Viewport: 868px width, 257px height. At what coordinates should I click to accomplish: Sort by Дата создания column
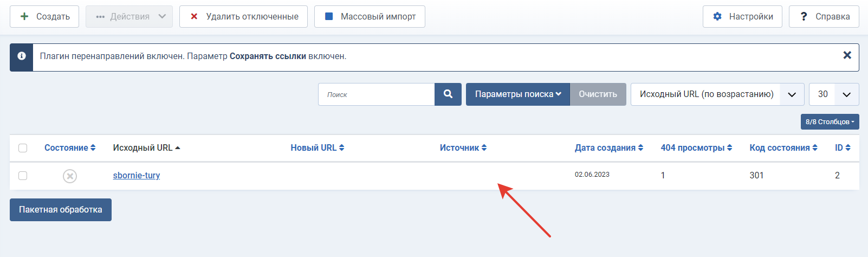click(609, 148)
